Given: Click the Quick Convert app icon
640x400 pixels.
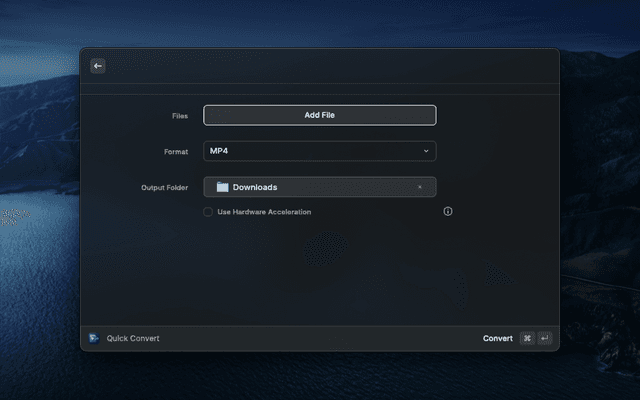Looking at the screenshot, I should [94, 338].
